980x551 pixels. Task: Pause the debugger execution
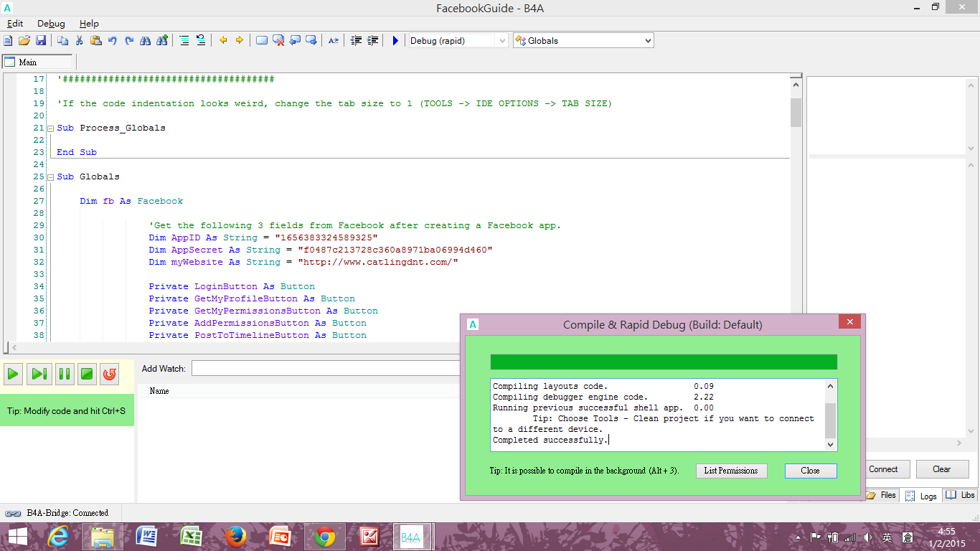[x=65, y=373]
